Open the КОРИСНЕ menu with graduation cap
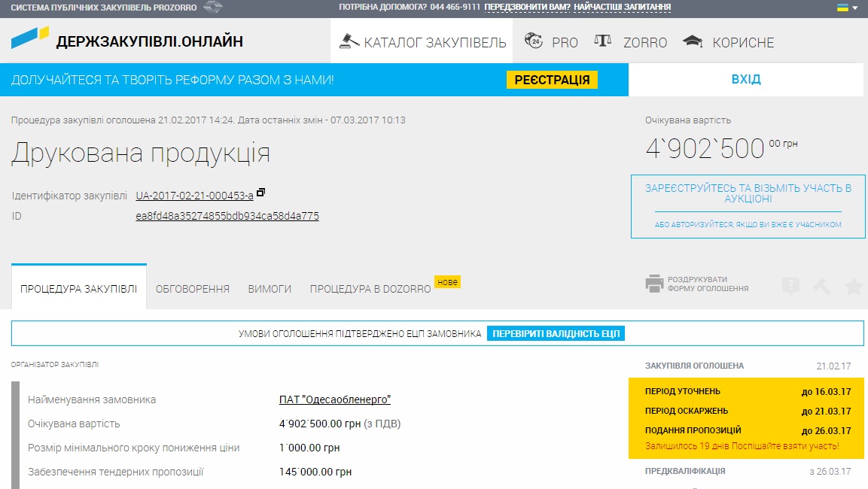This screenshot has height=489, width=868. 728,42
